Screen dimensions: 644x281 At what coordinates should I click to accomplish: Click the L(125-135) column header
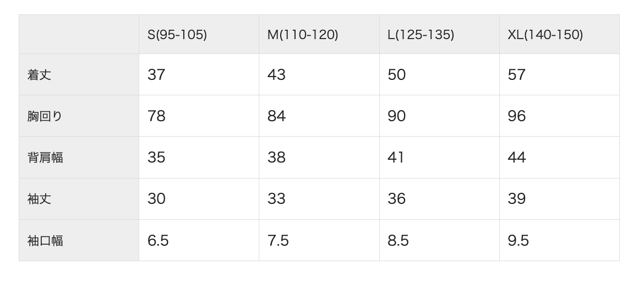click(421, 35)
